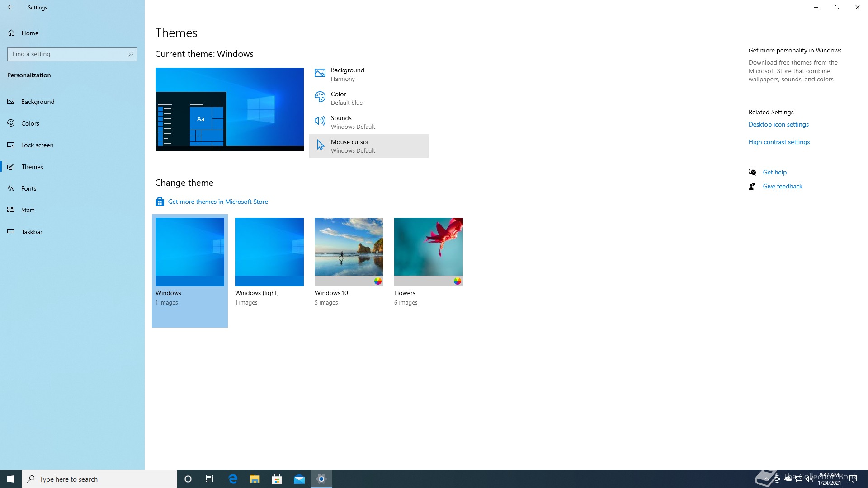Click the Find a setting search box
The width and height of the screenshot is (868, 488).
tap(68, 54)
